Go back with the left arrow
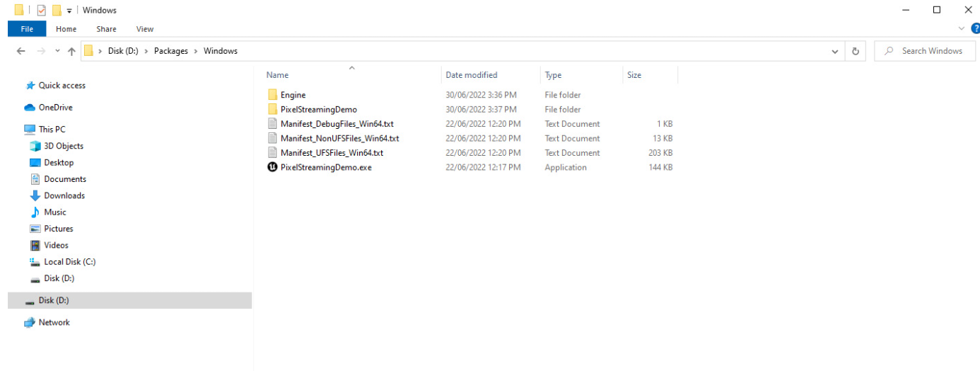 pyautogui.click(x=21, y=51)
